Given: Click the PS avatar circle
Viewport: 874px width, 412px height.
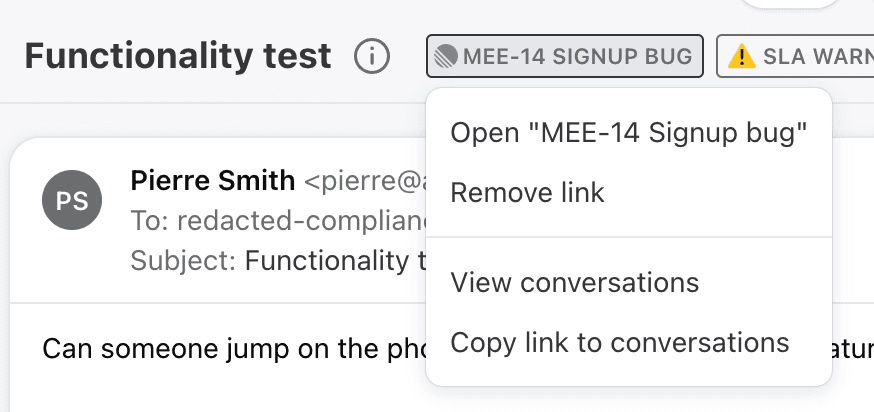Looking at the screenshot, I should point(72,200).
